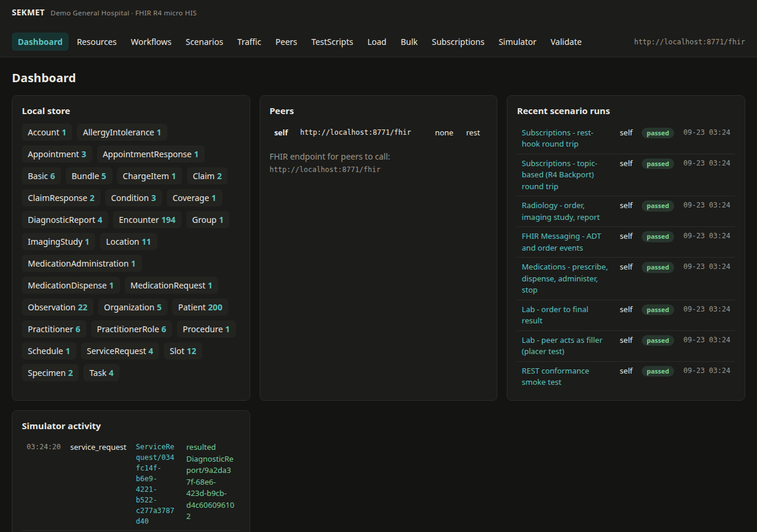Select the Observation 22 chip
The image size is (757, 532).
pyautogui.click(x=57, y=307)
